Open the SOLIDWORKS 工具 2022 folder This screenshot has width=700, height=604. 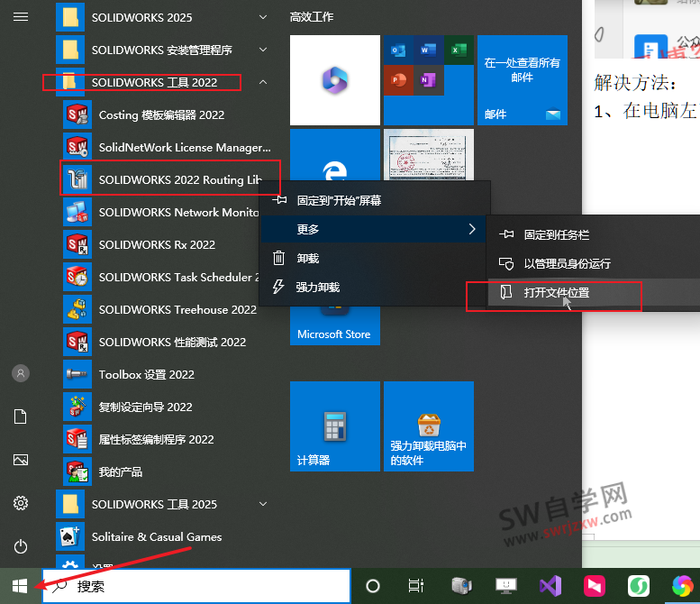(154, 82)
